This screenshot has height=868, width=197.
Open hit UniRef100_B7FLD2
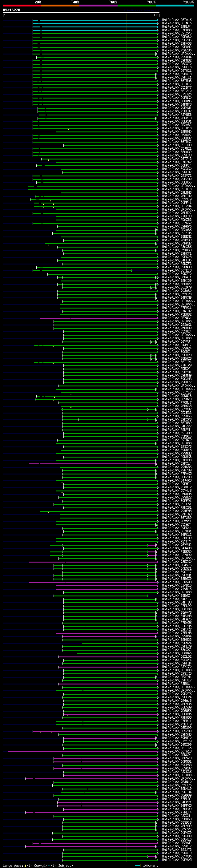177,799
